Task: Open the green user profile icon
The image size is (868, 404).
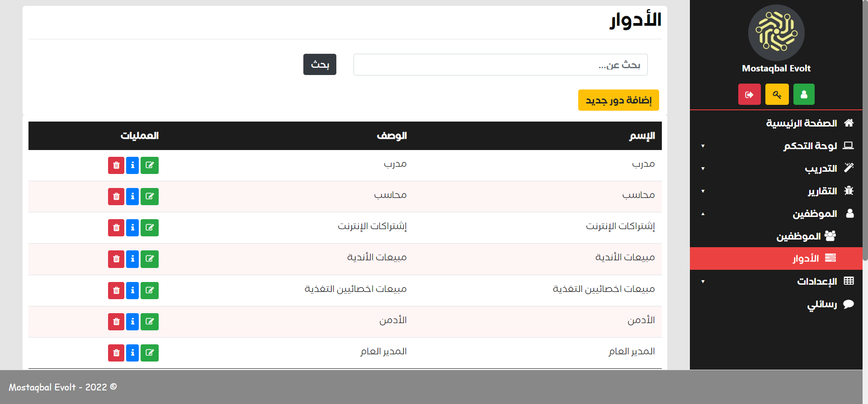Action: point(803,94)
